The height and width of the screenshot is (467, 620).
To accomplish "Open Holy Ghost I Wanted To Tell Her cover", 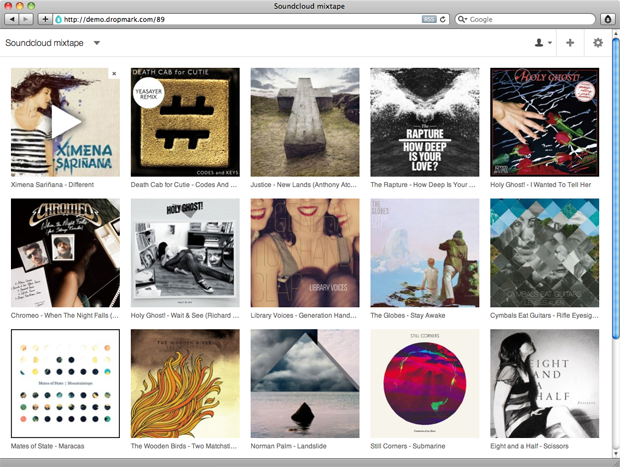I will (544, 122).
